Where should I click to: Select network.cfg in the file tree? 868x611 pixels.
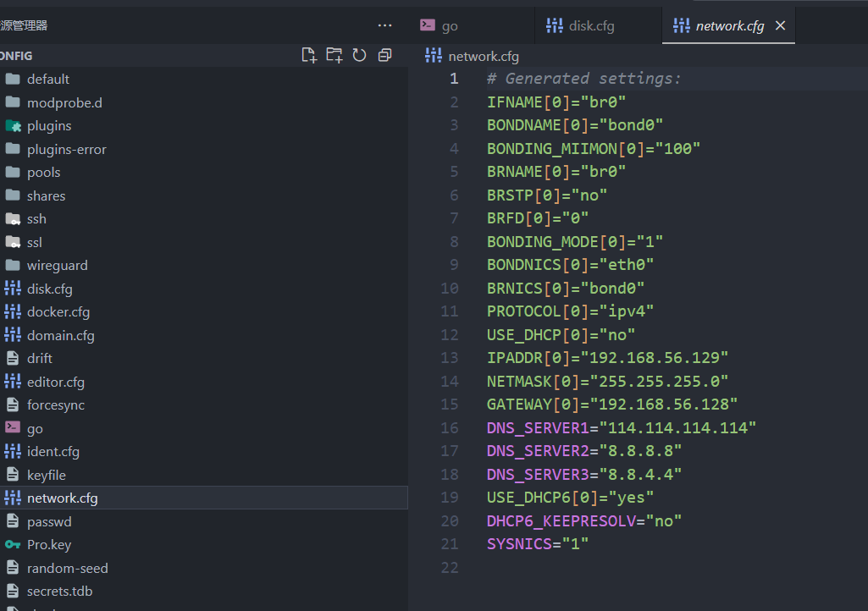coord(204,498)
